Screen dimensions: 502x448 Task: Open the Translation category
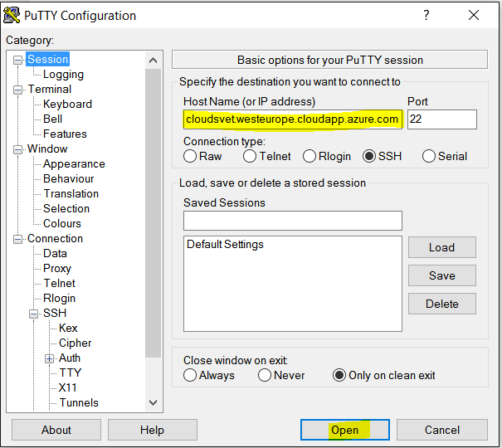[71, 193]
